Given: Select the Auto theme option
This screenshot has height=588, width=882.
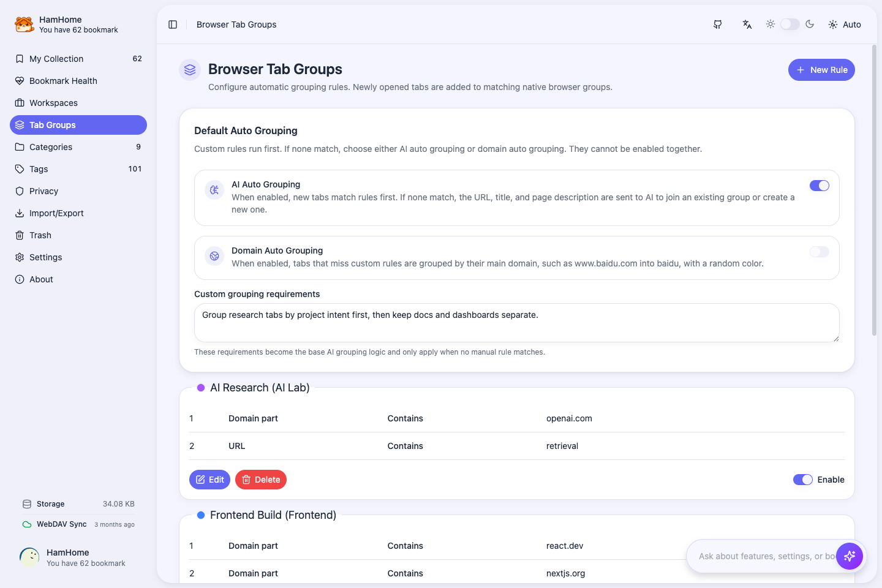Looking at the screenshot, I should point(845,24).
